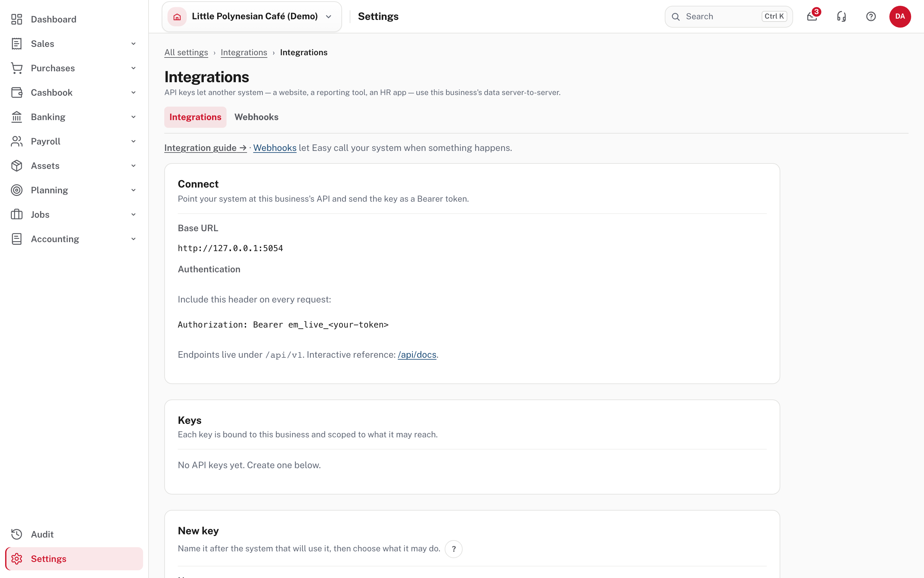
Task: Go to All settings breadcrumb
Action: point(186,52)
